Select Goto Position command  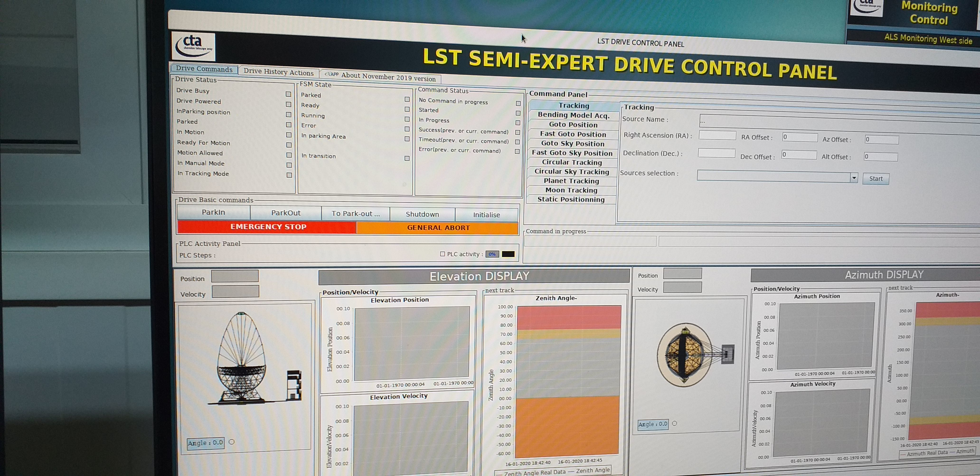pos(573,125)
